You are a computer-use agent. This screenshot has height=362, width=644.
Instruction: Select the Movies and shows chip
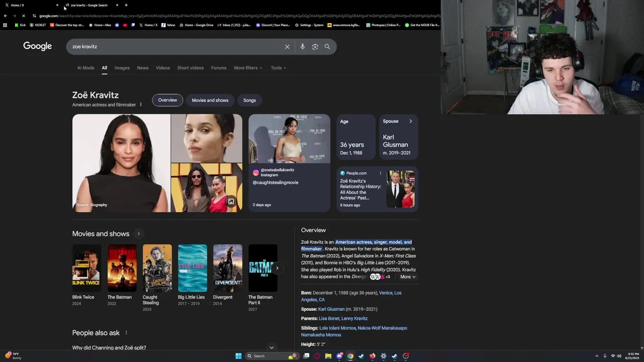[210, 100]
